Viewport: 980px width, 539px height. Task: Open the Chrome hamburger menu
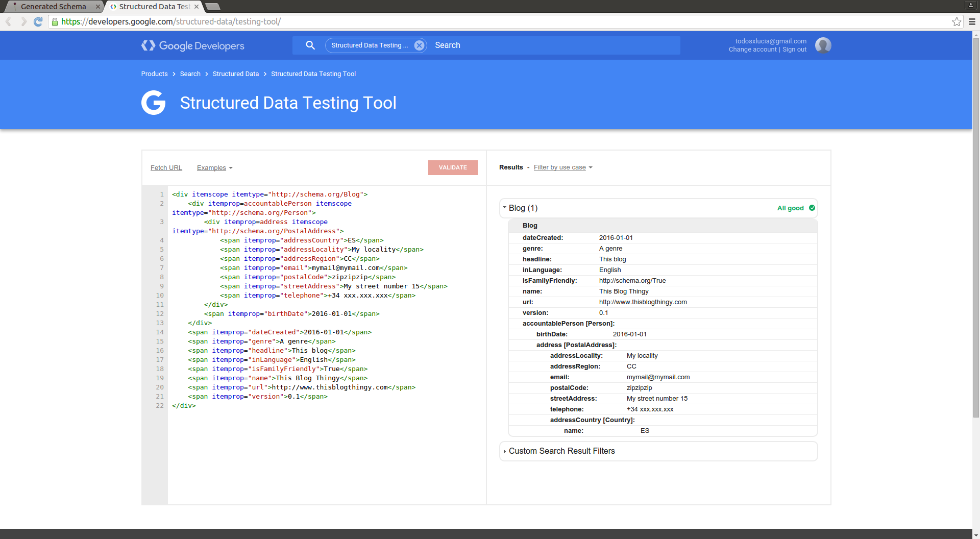(x=972, y=21)
